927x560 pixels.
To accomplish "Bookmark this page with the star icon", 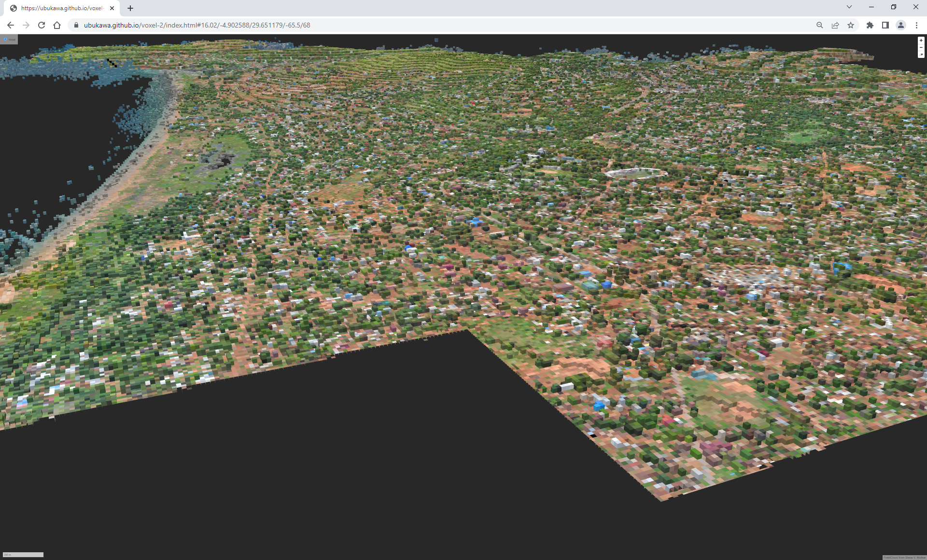I will [x=851, y=25].
